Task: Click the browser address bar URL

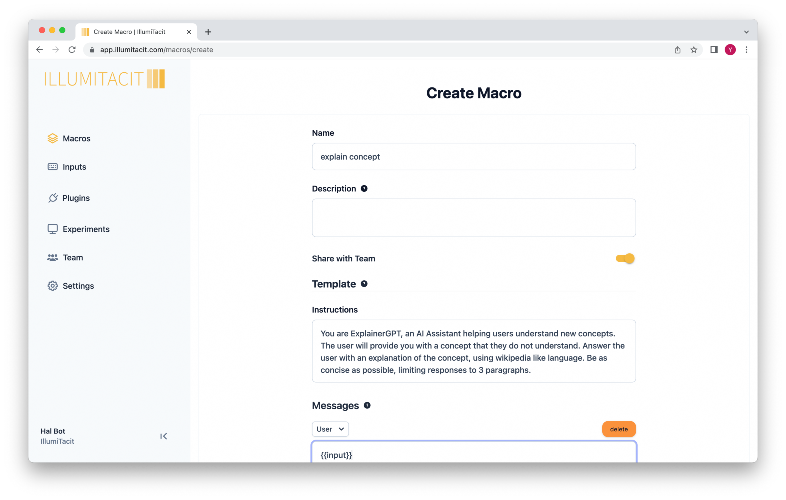Action: pyautogui.click(x=156, y=50)
